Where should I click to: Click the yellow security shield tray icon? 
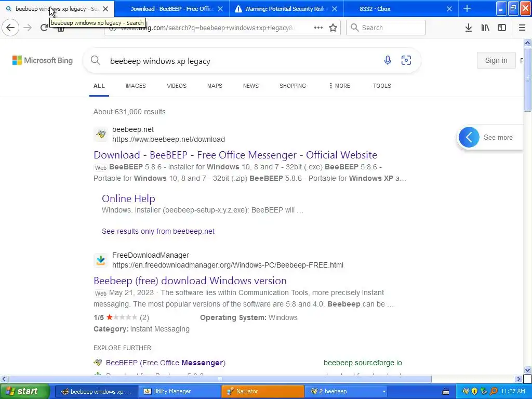[x=475, y=391]
